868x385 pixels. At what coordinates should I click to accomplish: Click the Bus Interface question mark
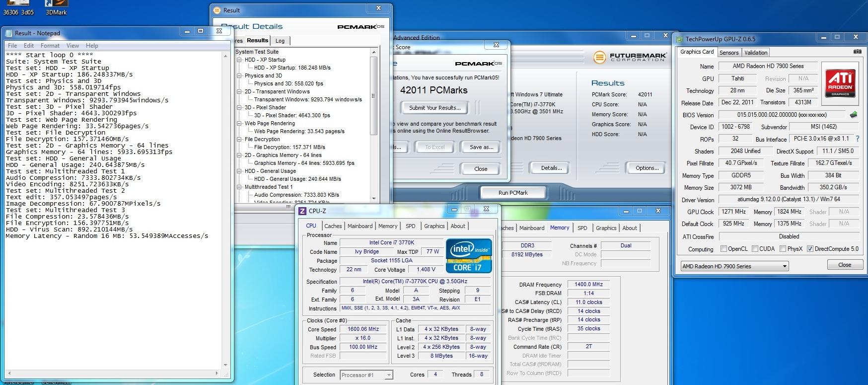[857, 139]
